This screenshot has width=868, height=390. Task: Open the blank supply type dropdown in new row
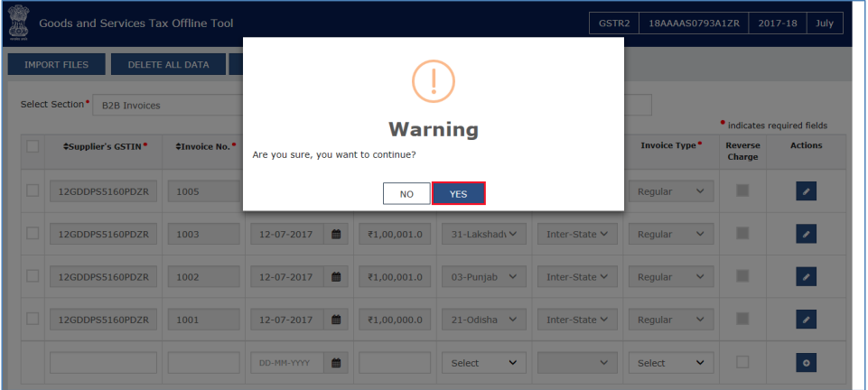point(577,363)
